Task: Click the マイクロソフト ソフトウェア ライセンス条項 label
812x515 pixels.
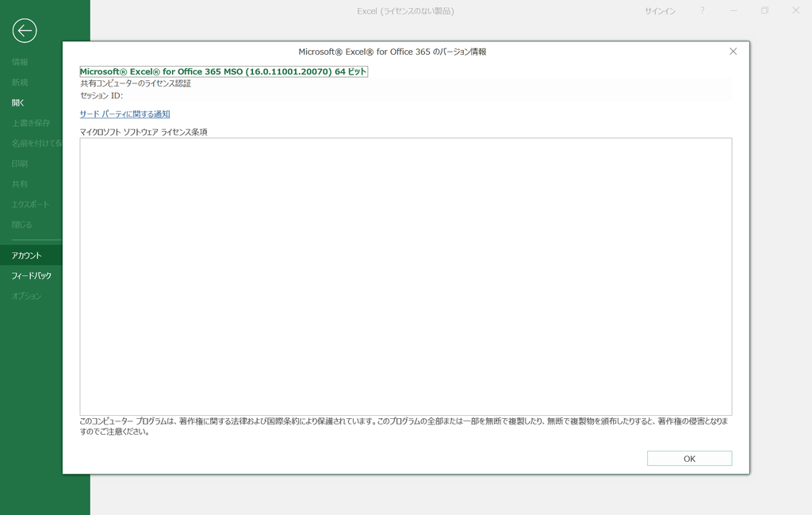Action: point(144,132)
